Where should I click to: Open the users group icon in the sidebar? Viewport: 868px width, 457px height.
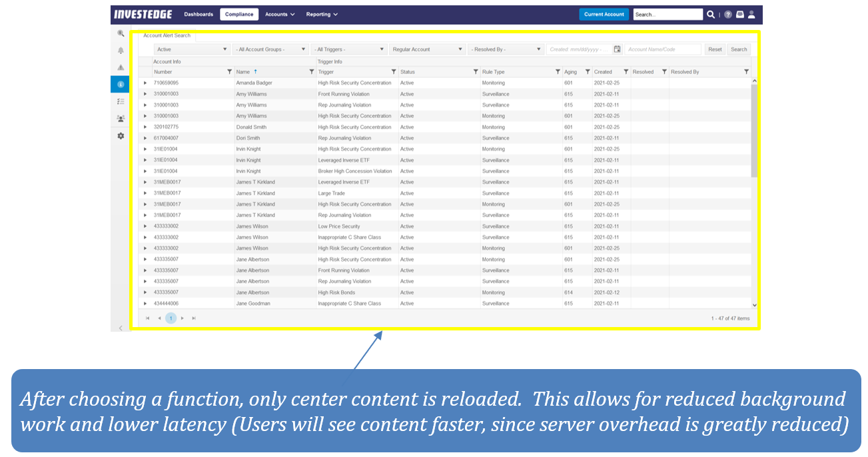coord(121,119)
